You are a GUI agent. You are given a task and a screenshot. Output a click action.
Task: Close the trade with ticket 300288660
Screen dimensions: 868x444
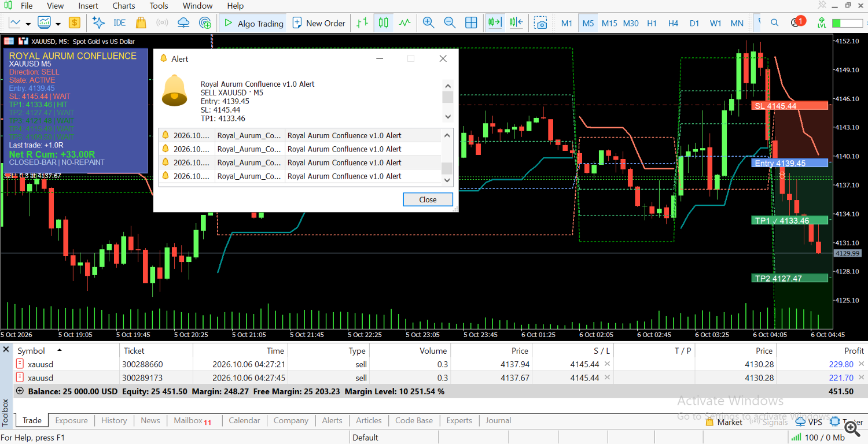(861, 364)
